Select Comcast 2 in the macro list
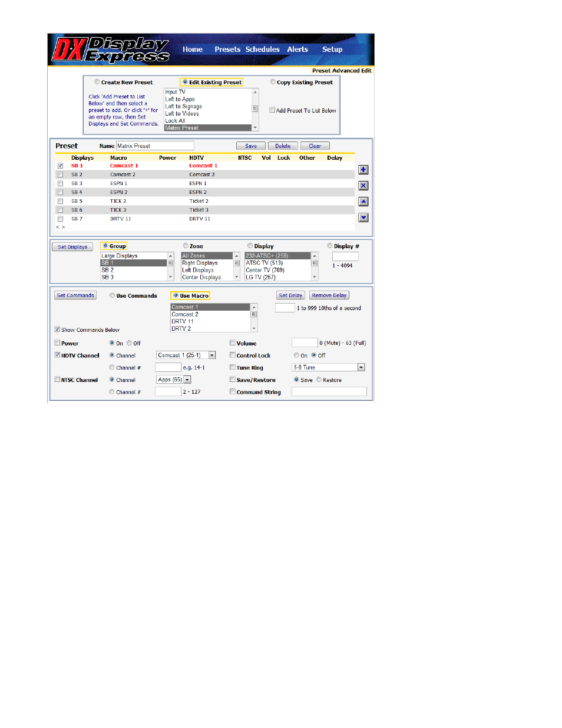Image resolution: width=562 pixels, height=728 pixels. coord(210,314)
